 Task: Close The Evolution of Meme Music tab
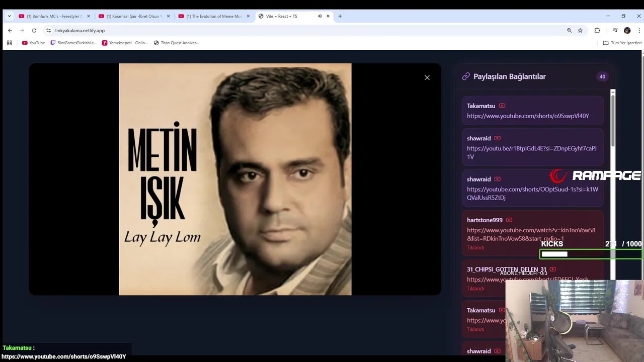(248, 16)
